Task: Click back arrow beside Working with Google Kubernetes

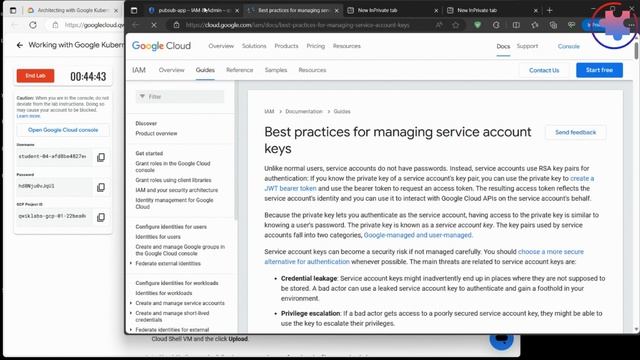Action: point(20,45)
